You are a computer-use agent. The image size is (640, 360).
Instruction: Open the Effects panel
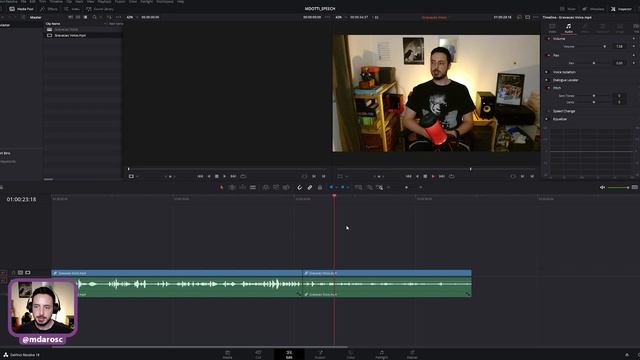[x=49, y=9]
